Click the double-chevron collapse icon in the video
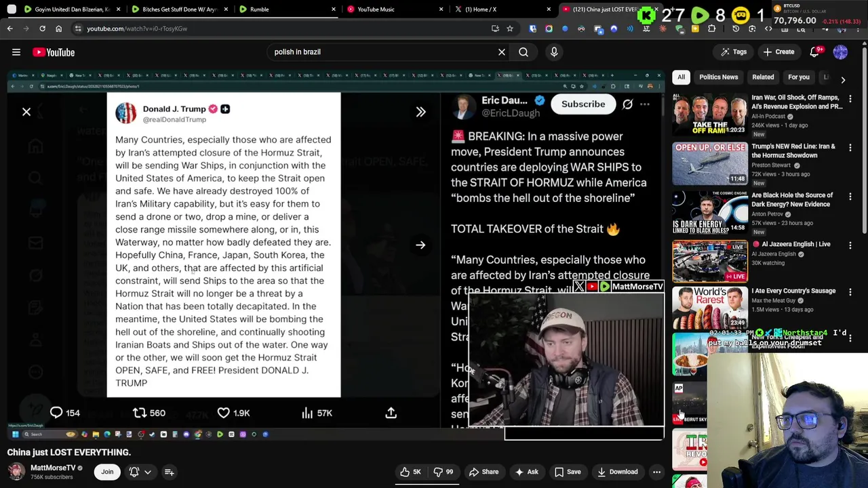 (x=420, y=112)
